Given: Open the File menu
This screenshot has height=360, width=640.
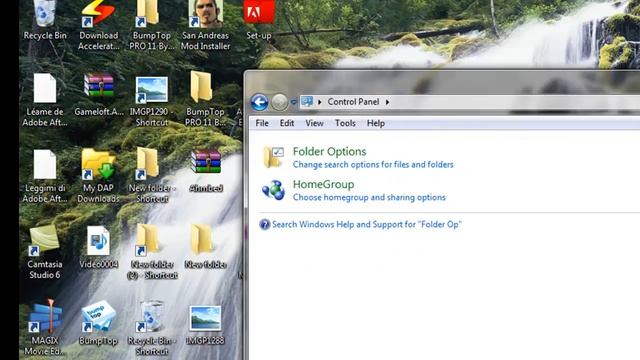Looking at the screenshot, I should pyautogui.click(x=262, y=123).
